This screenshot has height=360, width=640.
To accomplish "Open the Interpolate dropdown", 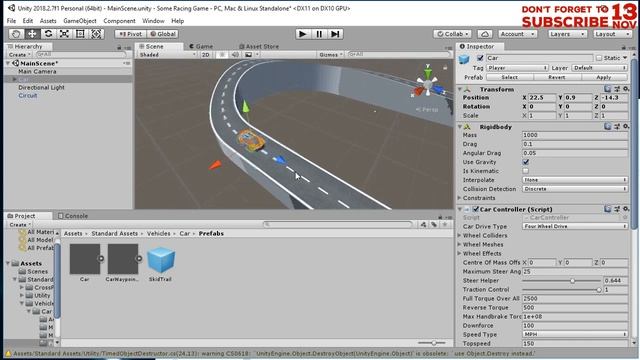I will click(575, 180).
